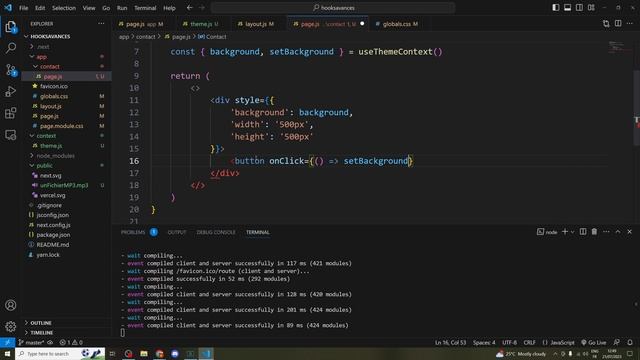
Task: Click the Windows taskbar search box
Action: click(60, 353)
